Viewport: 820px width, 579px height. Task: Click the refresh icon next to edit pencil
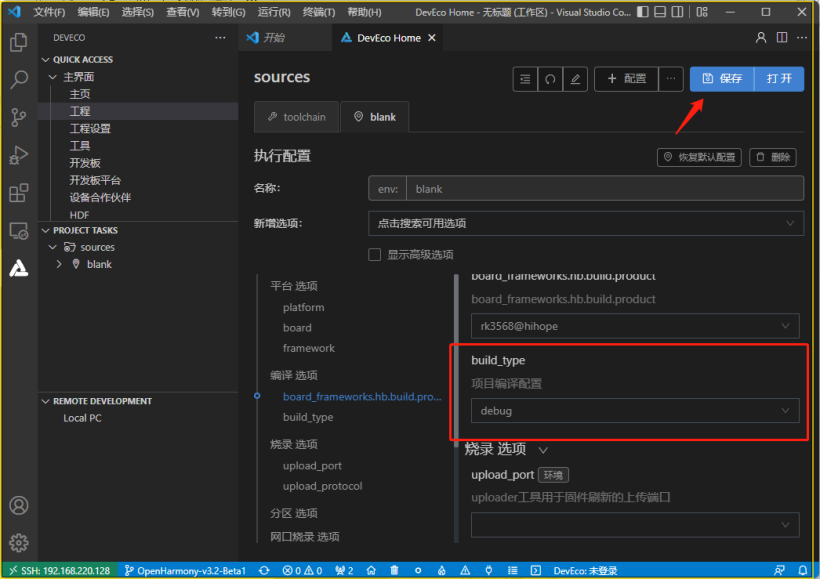pos(549,79)
